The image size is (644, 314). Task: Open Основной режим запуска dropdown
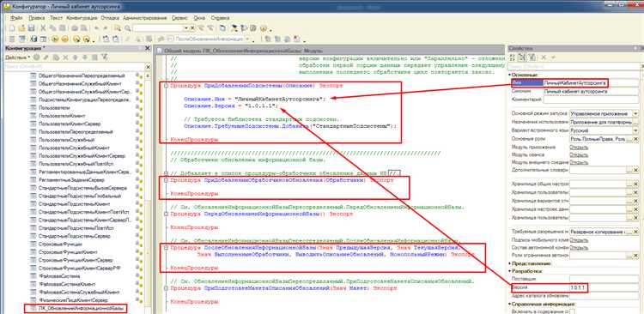(x=636, y=113)
